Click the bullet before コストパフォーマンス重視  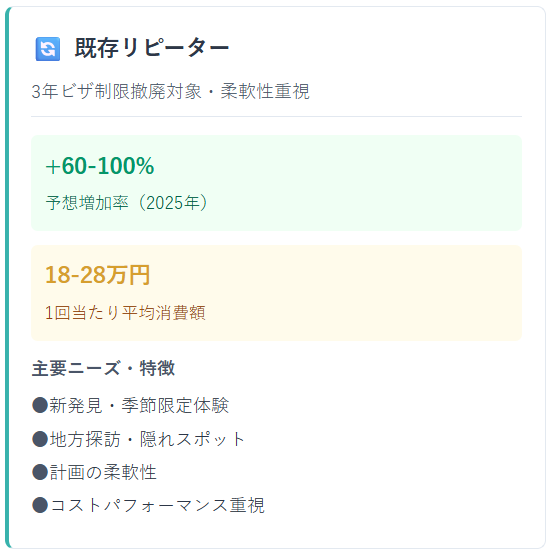point(40,505)
